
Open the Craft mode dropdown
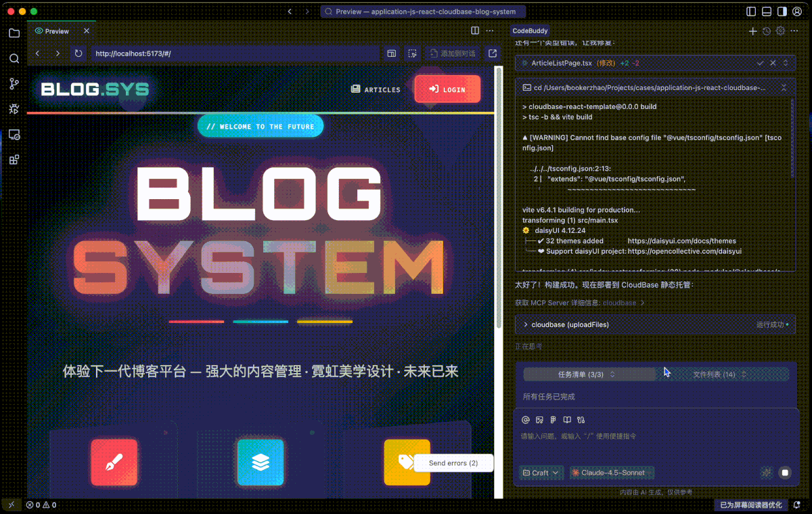pos(541,473)
